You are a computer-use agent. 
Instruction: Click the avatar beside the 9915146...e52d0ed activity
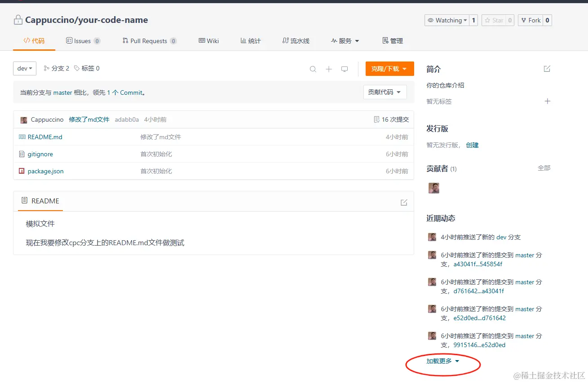(x=432, y=336)
